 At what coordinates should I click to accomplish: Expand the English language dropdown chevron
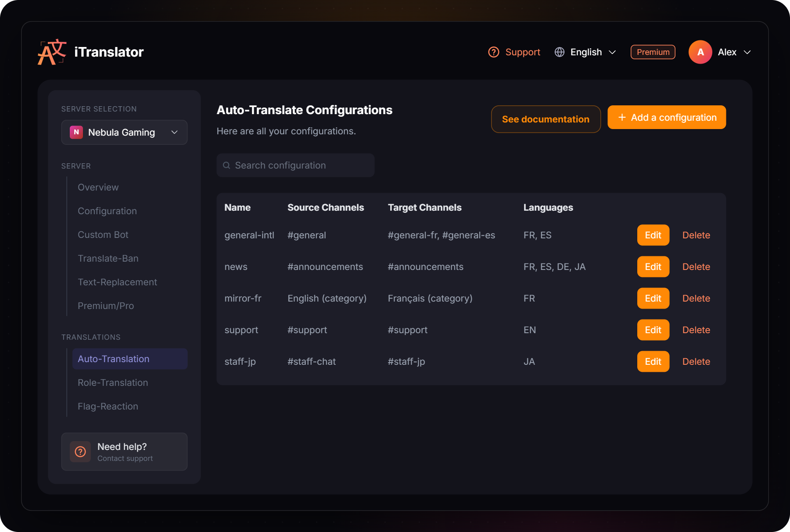pos(612,52)
